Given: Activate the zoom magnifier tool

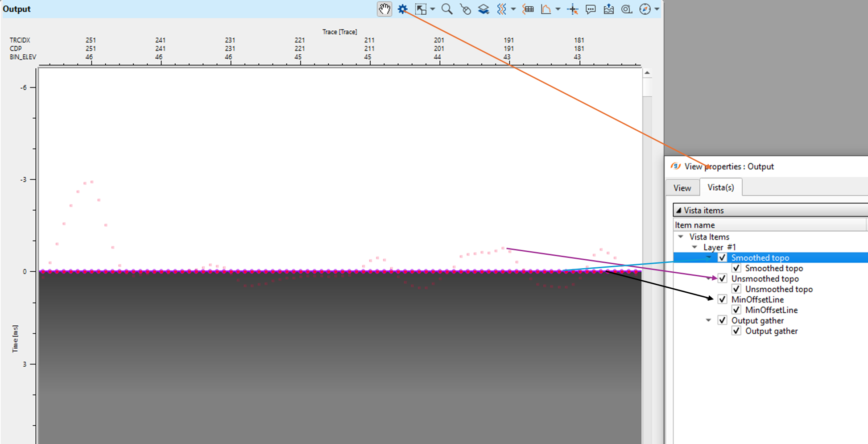Looking at the screenshot, I should (x=446, y=9).
